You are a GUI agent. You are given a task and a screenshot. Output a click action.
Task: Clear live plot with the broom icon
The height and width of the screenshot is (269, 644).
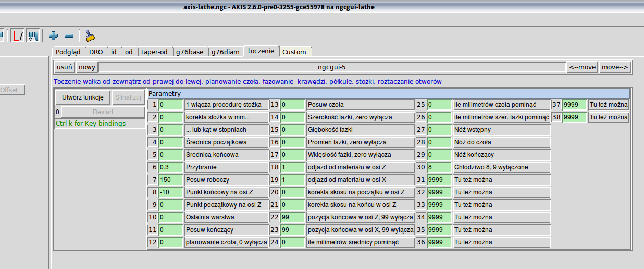tap(91, 36)
